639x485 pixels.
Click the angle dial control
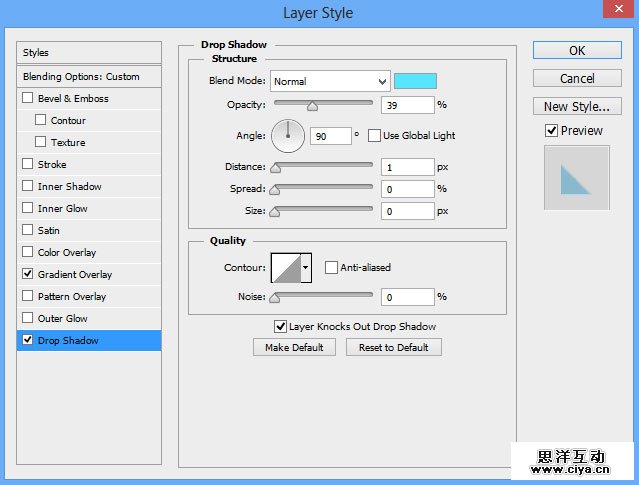287,135
